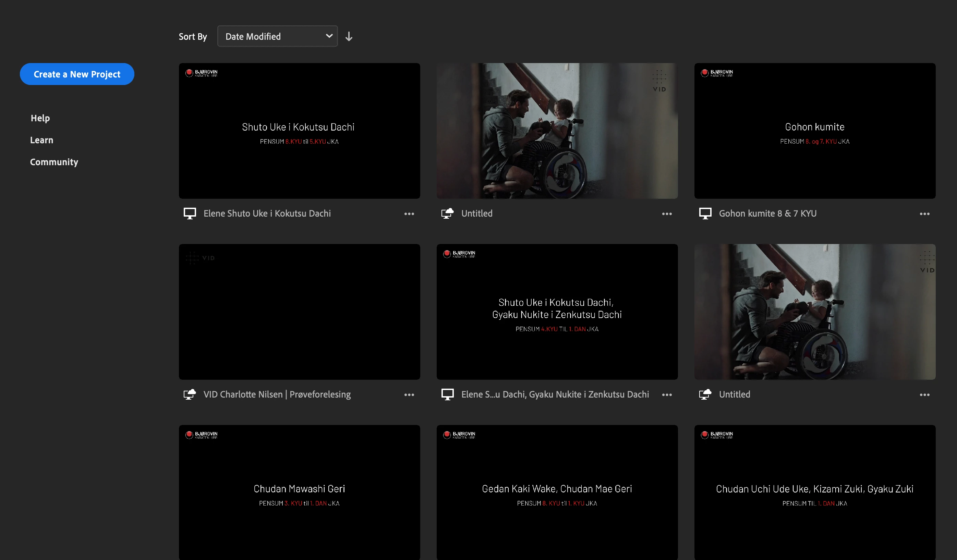Screen dimensions: 957x560
Task: Click the cloud sync icon beside VID Charlotte Nilsen
Action: 190,394
